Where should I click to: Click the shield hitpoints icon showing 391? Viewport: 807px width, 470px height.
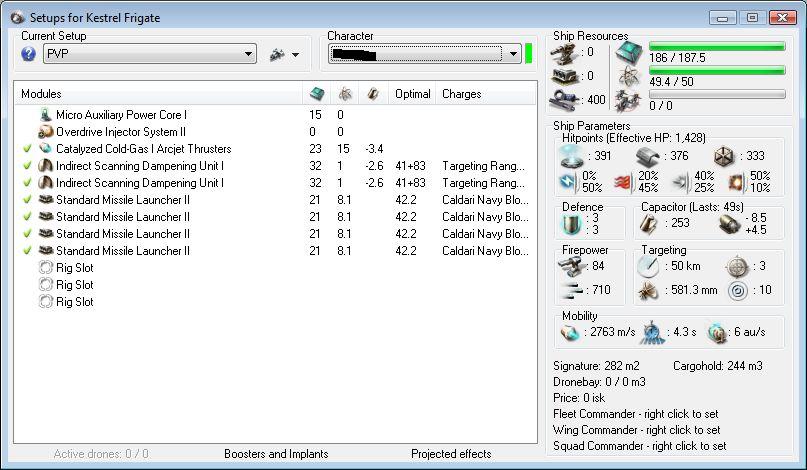(x=572, y=156)
